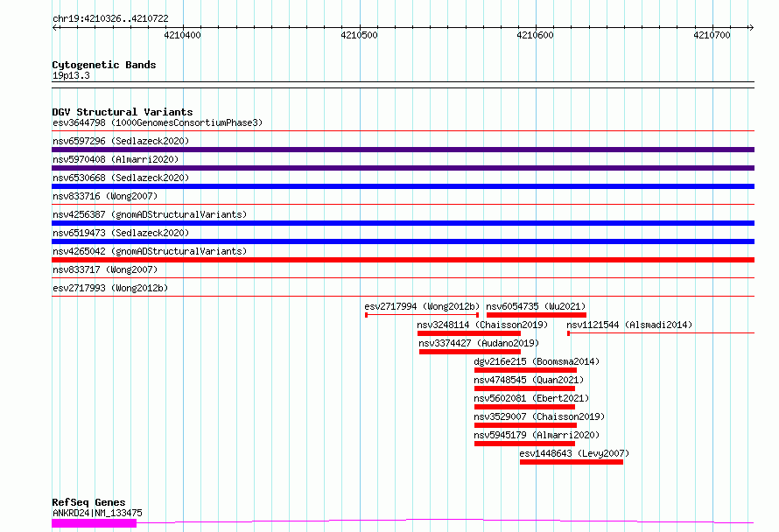Open nsv3529007 (Chaisson2019) label

click(539, 416)
